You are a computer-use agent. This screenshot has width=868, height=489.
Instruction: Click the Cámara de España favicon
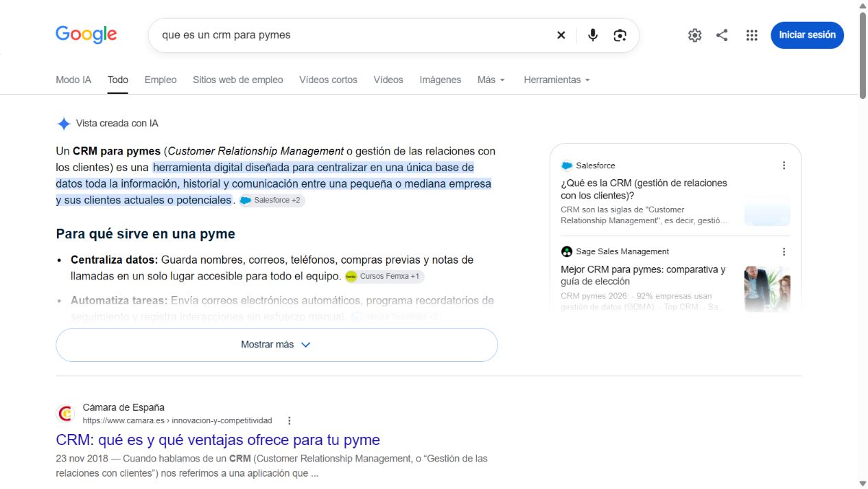65,413
